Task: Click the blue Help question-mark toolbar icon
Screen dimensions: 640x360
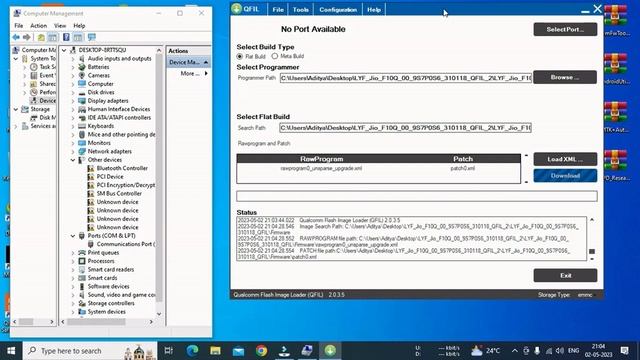Action: tap(66, 37)
